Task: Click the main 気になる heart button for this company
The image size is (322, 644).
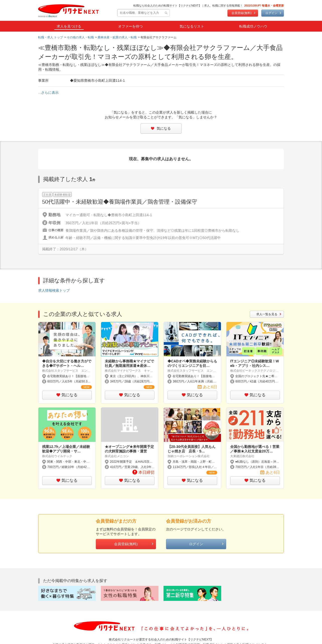Action: [x=161, y=128]
